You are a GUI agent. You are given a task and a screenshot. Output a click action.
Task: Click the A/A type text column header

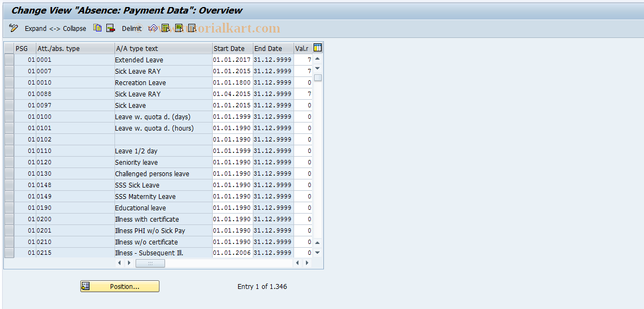[163, 48]
